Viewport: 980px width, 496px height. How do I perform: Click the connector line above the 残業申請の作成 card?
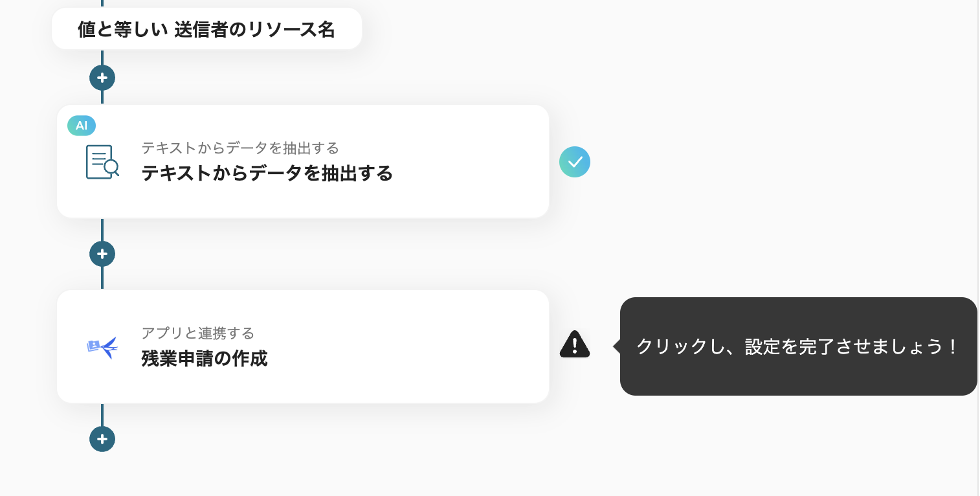point(102,278)
